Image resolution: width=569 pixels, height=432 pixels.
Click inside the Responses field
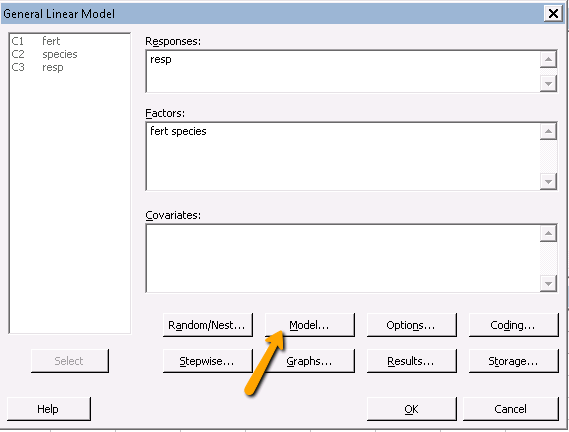[x=343, y=71]
